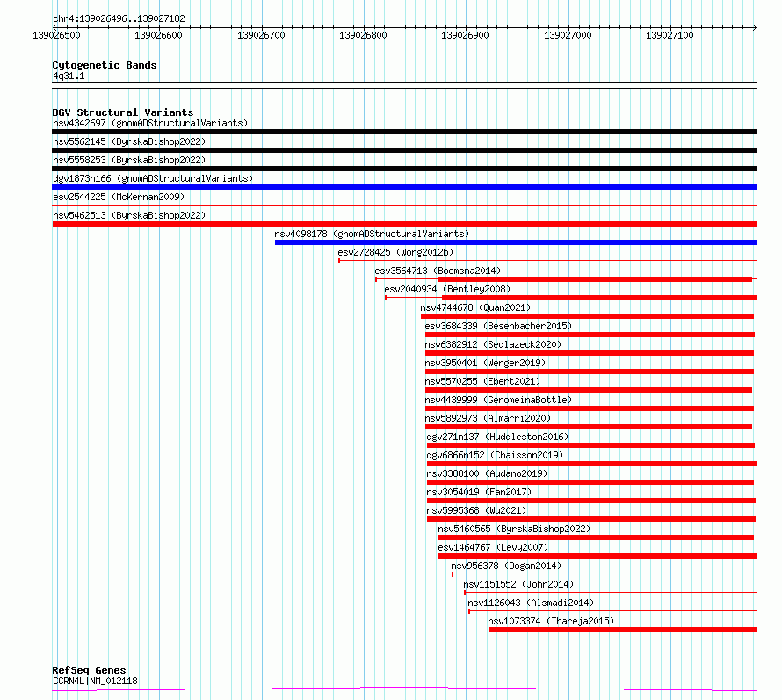
Task: Open esv3564713 (Boomsma2014) variant
Action: coord(438,271)
